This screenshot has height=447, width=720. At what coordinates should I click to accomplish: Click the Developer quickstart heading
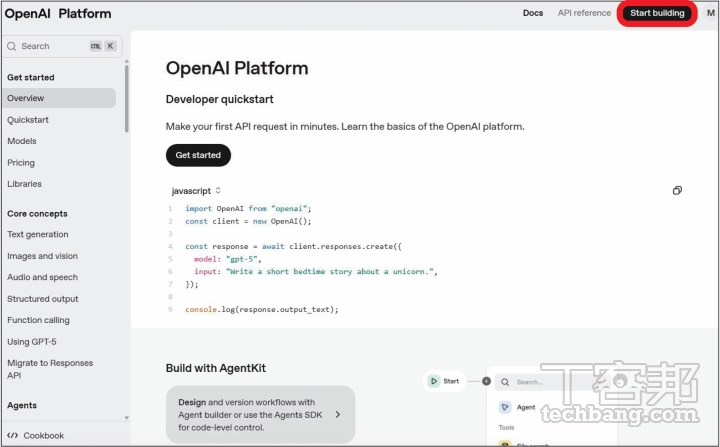point(219,99)
